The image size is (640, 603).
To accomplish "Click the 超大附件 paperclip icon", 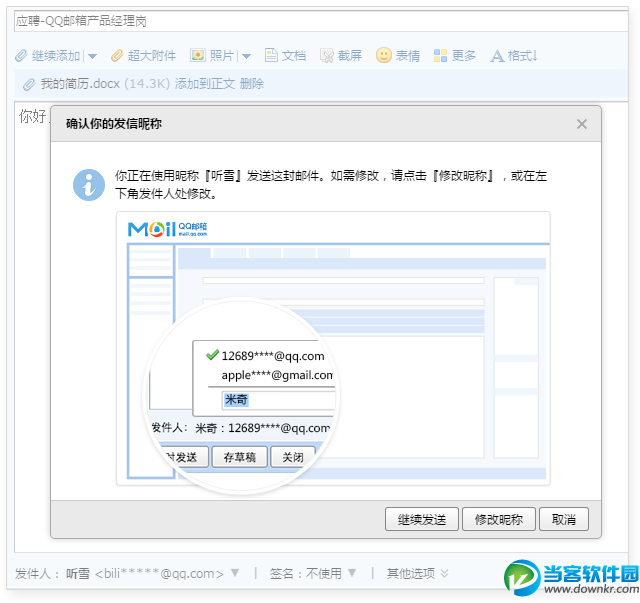I will pos(117,56).
